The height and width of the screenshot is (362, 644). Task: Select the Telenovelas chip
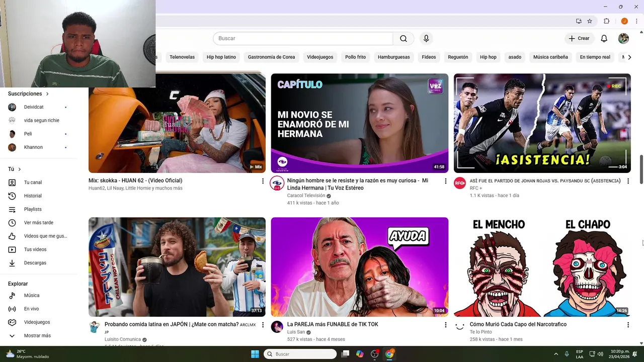(182, 57)
